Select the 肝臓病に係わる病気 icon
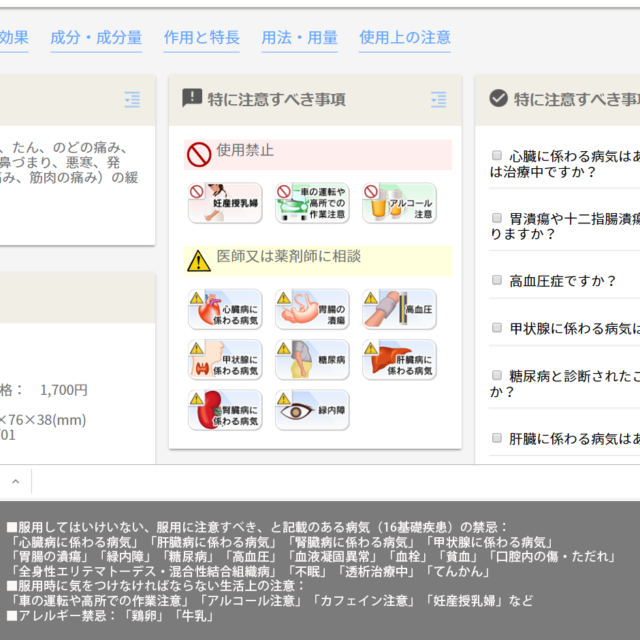Image resolution: width=640 pixels, height=640 pixels. (399, 360)
